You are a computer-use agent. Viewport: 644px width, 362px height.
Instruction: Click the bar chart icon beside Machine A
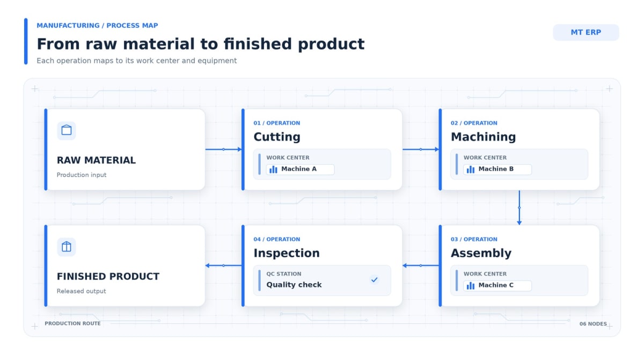click(274, 169)
